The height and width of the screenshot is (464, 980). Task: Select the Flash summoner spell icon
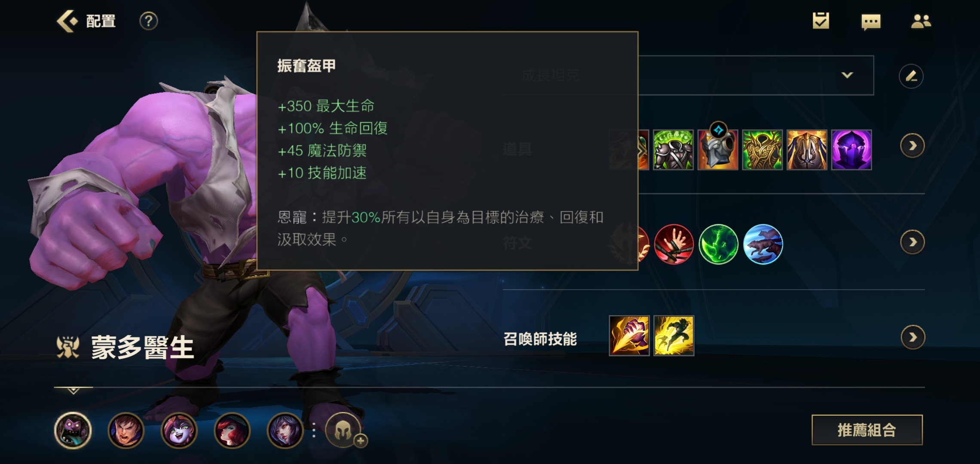point(674,336)
